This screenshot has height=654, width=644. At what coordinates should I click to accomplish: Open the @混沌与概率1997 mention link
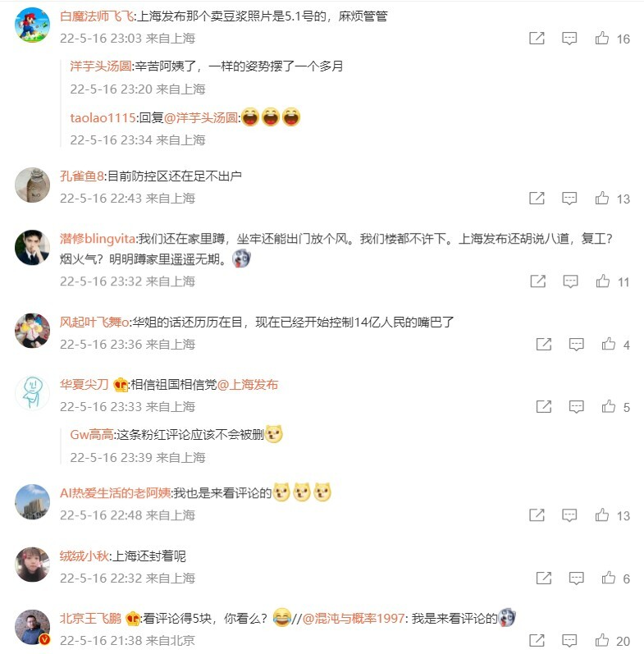click(354, 618)
